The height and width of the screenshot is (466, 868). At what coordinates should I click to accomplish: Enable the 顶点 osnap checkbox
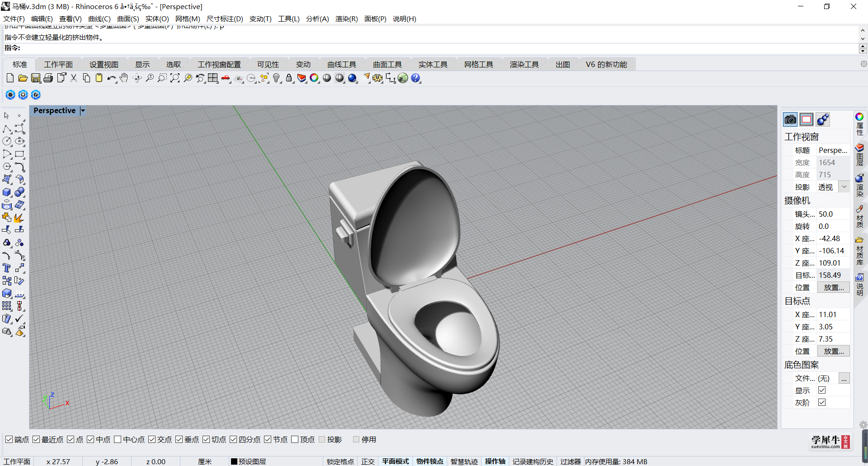pos(295,439)
